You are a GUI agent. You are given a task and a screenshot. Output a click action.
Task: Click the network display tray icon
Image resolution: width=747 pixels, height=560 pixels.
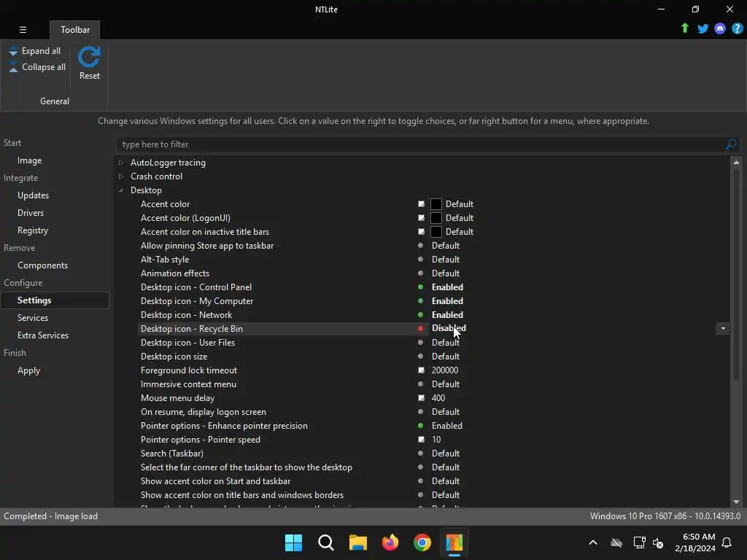click(x=639, y=542)
